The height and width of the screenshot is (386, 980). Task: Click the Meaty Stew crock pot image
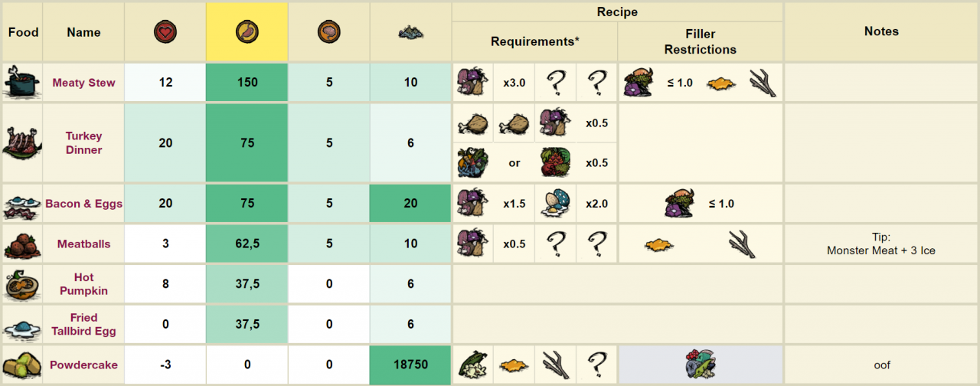tap(21, 82)
